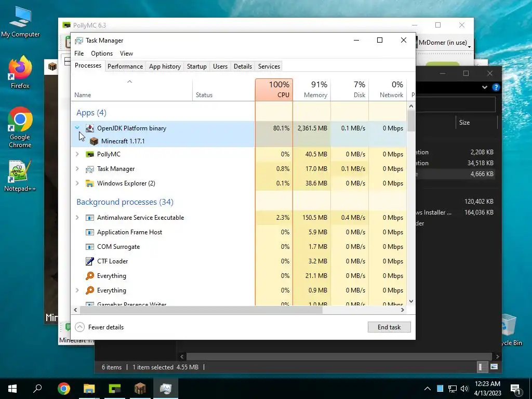Image resolution: width=532 pixels, height=399 pixels.
Task: Click the CTF Loader pen icon
Action: [89, 261]
